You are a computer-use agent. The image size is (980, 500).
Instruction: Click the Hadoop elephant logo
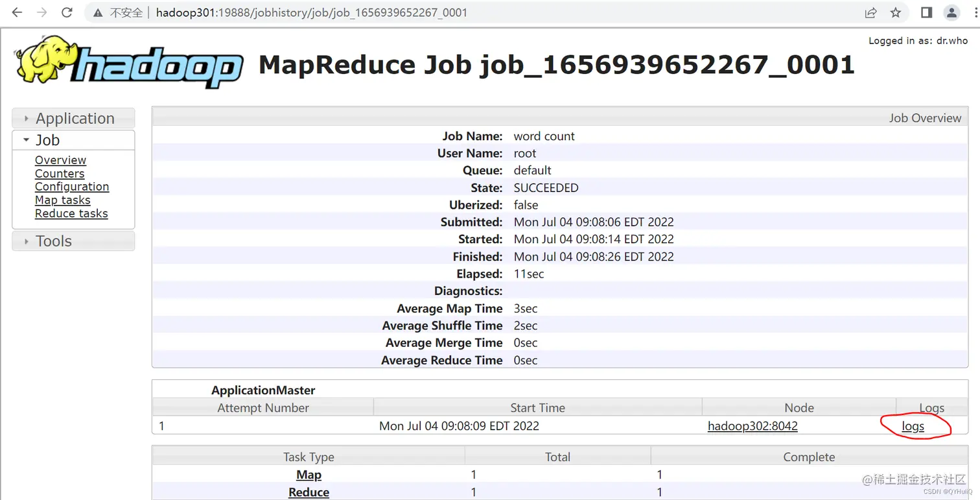pos(130,62)
